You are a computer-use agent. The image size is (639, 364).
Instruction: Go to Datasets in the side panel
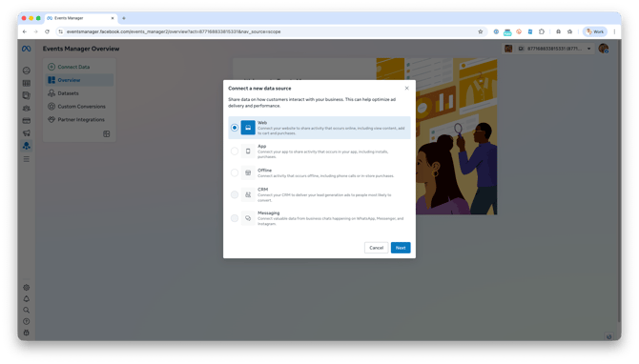coord(80,93)
